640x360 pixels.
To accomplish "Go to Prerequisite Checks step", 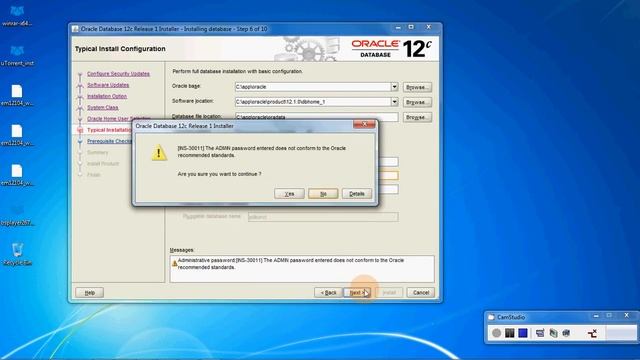I will pos(109,141).
